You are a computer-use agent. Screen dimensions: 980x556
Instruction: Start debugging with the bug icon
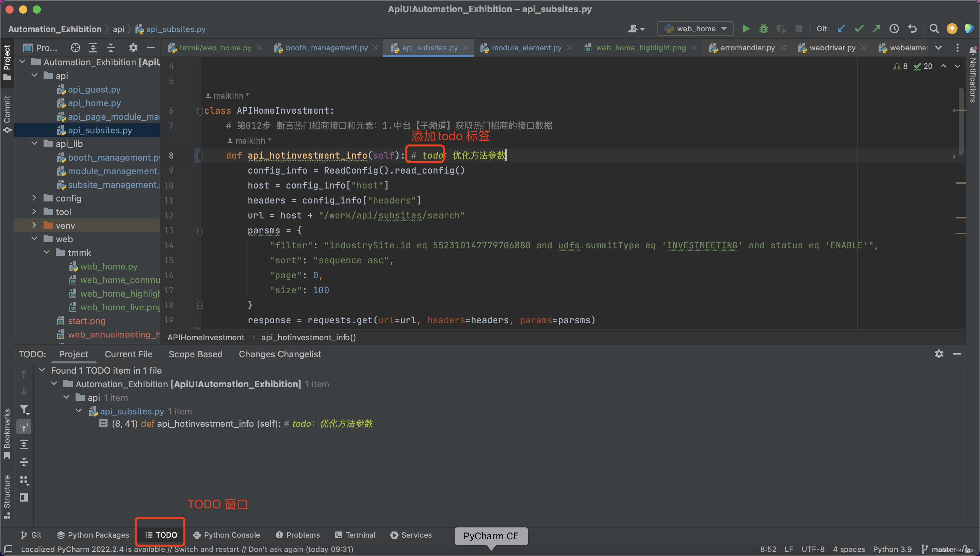(x=763, y=28)
